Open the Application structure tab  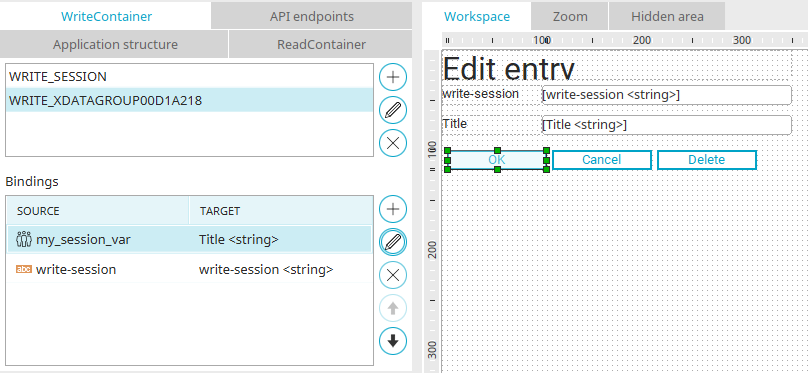115,44
